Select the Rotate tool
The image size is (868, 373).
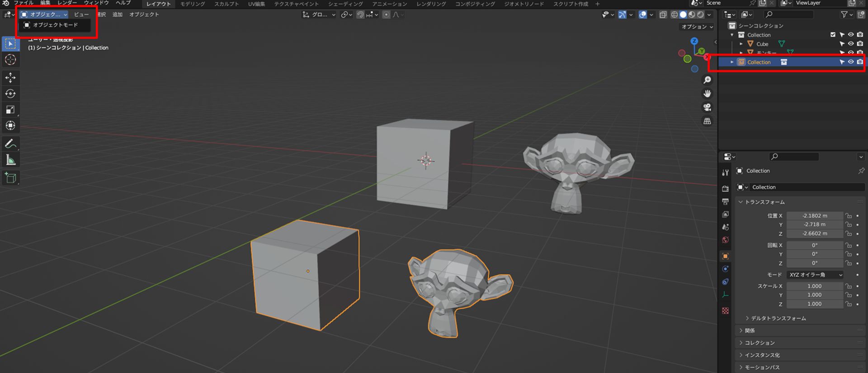[x=10, y=94]
